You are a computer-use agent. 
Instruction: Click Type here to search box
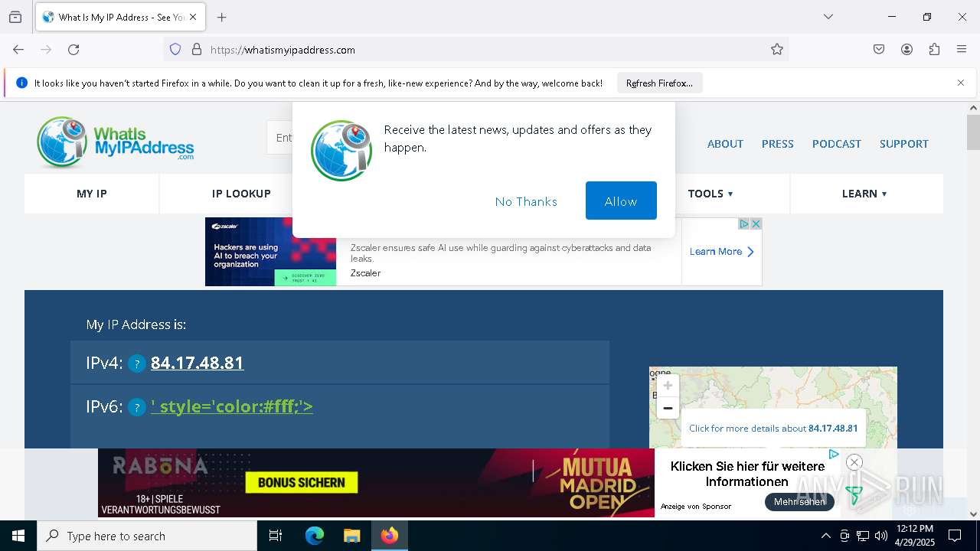[x=147, y=536]
